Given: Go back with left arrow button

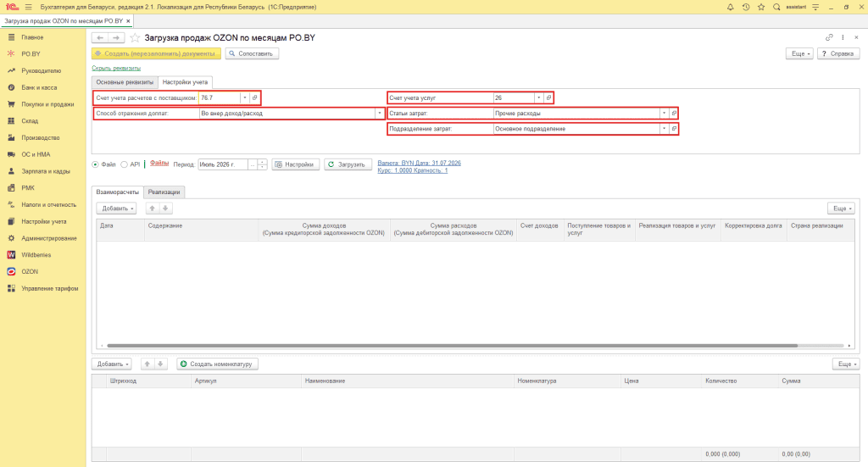Looking at the screenshot, I should click(100, 37).
